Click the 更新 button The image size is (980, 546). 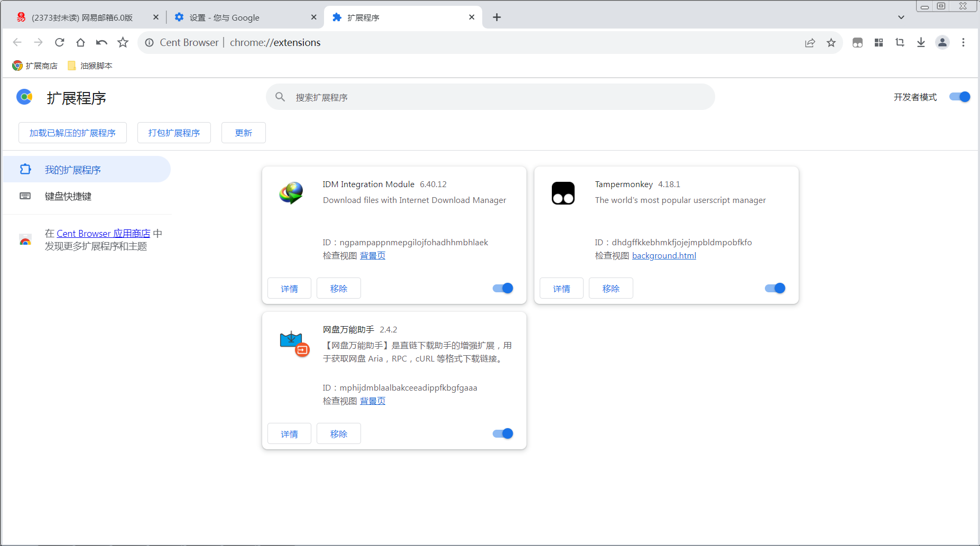pyautogui.click(x=243, y=133)
